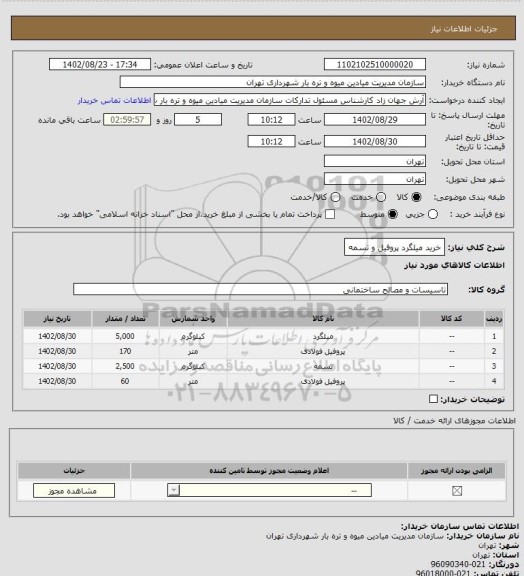Screen dimensions: 524x576
Task: Select the کالا/خدمت radio option
Action: click(x=335, y=197)
